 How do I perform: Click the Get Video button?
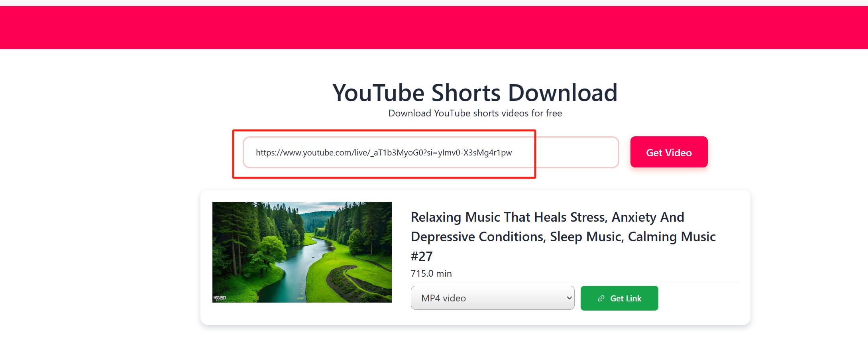coord(669,152)
